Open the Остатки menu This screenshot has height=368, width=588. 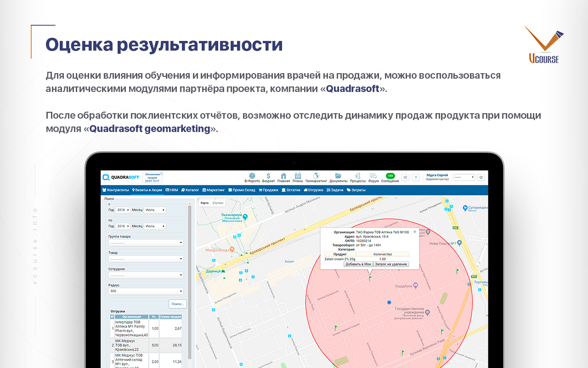291,190
